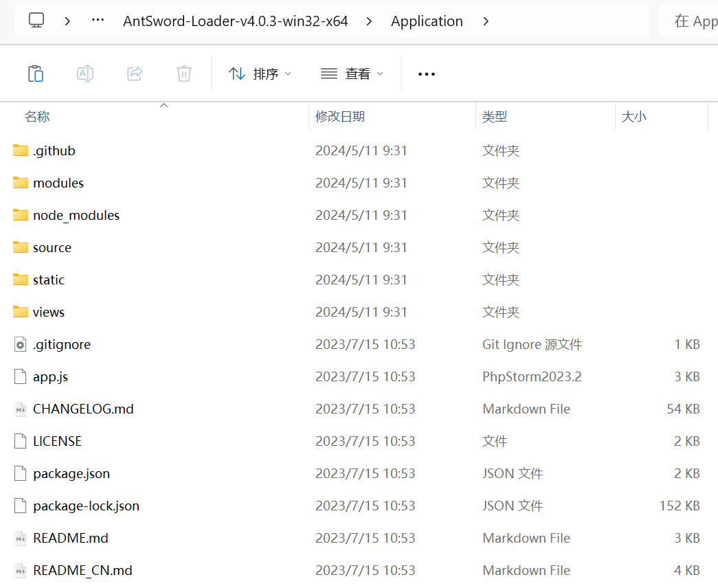The width and height of the screenshot is (718, 588).
Task: Expand the chevron after Application breadcrumb
Action: coord(486,21)
